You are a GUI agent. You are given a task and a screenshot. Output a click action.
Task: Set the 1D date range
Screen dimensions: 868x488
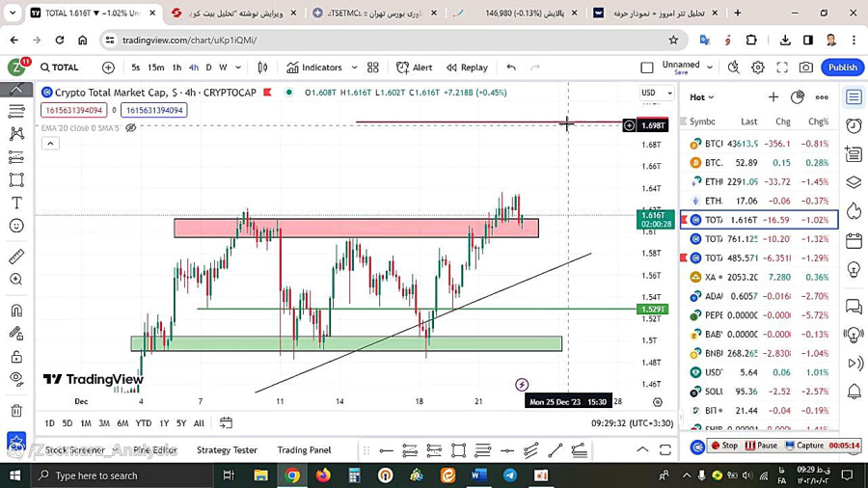[49, 423]
